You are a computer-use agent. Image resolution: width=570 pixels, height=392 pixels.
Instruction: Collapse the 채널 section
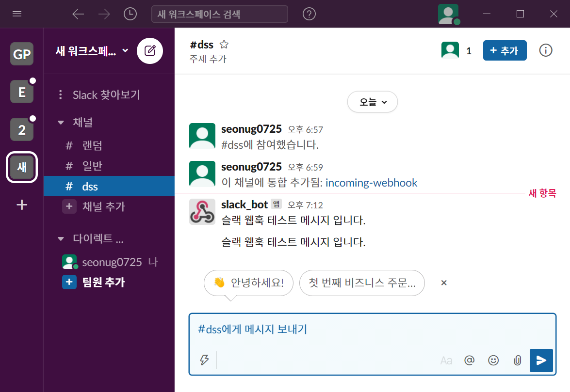tap(61, 122)
